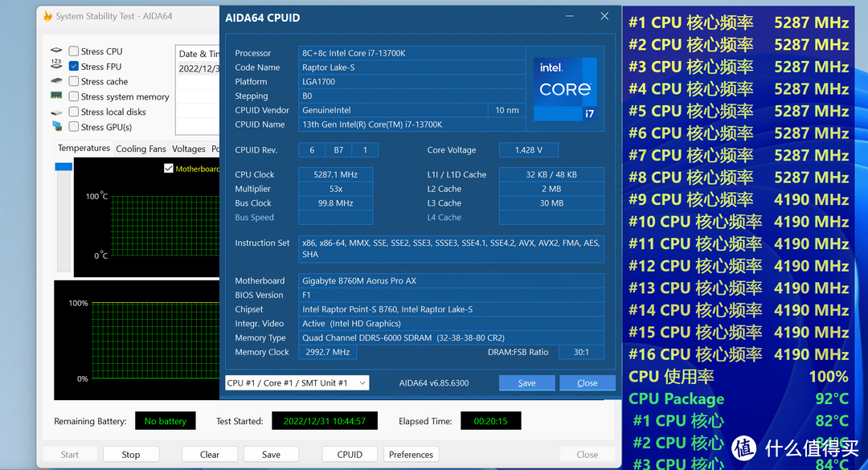Viewport: 868px width, 470px height.
Task: Click the BIOS Version F1 value
Action: click(451, 295)
